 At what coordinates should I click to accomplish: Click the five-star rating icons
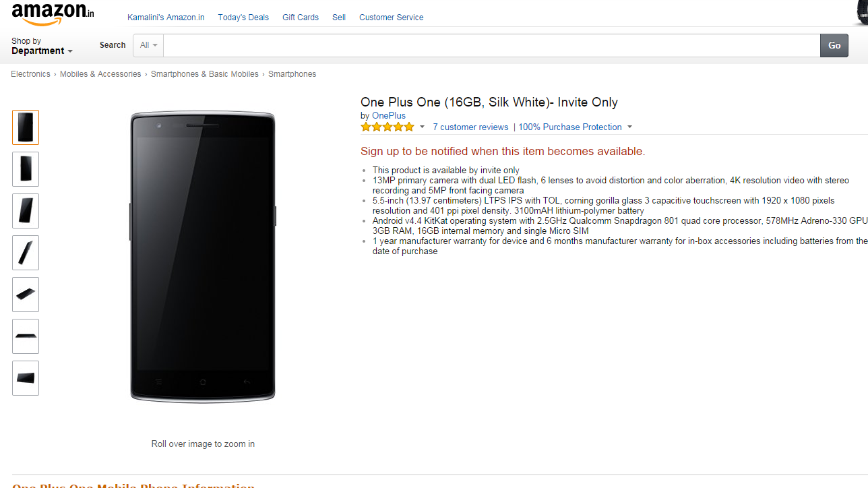(387, 127)
